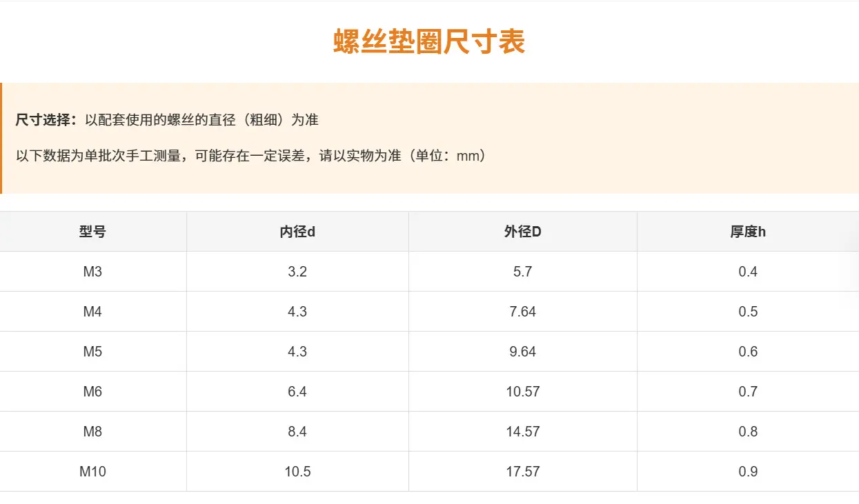
Task: Click the 内径d column header
Action: [297, 232]
